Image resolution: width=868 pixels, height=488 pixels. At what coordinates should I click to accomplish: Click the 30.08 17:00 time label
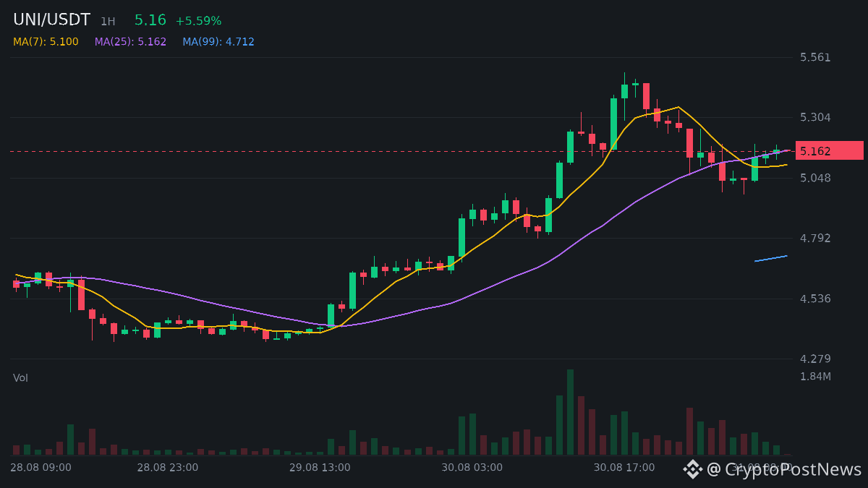click(624, 467)
